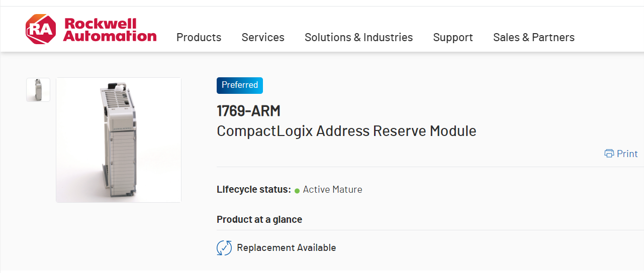Screen dimensions: 644x273
Task: Click the blue Preferred badge
Action: [240, 85]
